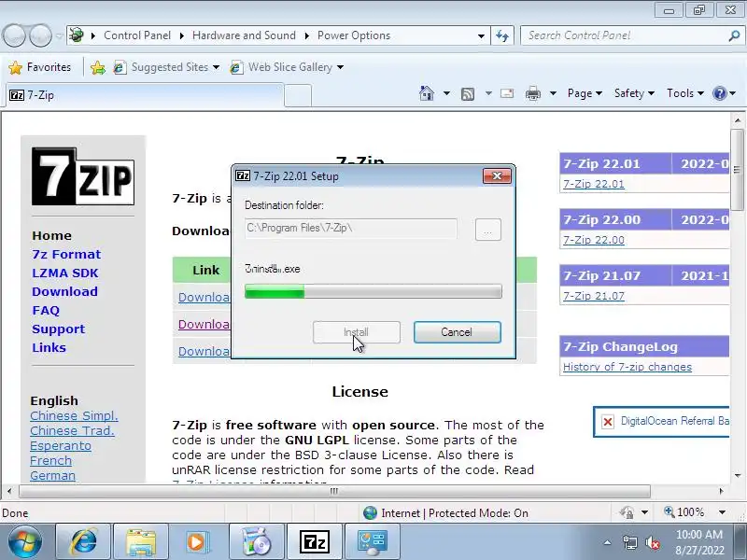Click the Print toolbar icon
The width and height of the screenshot is (747, 560).
coord(532,94)
